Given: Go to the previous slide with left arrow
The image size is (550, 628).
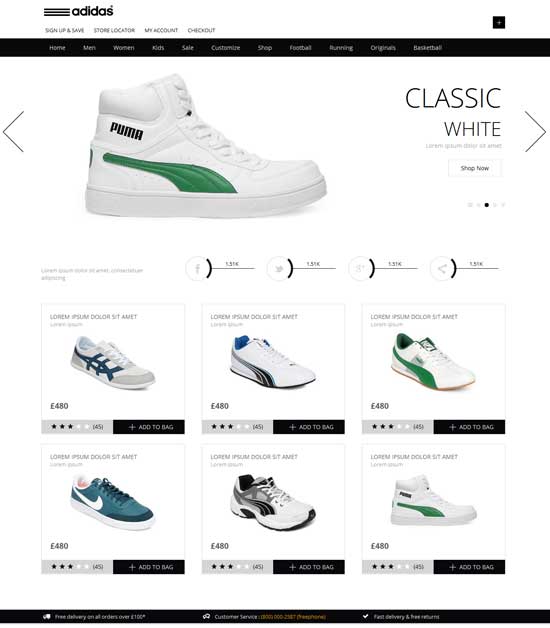Looking at the screenshot, I should (13, 132).
